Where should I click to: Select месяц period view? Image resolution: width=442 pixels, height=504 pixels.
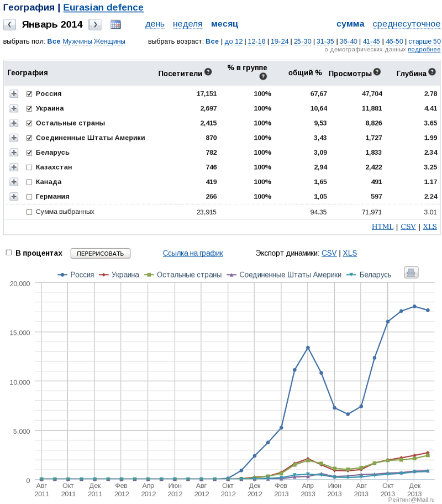pos(224,24)
